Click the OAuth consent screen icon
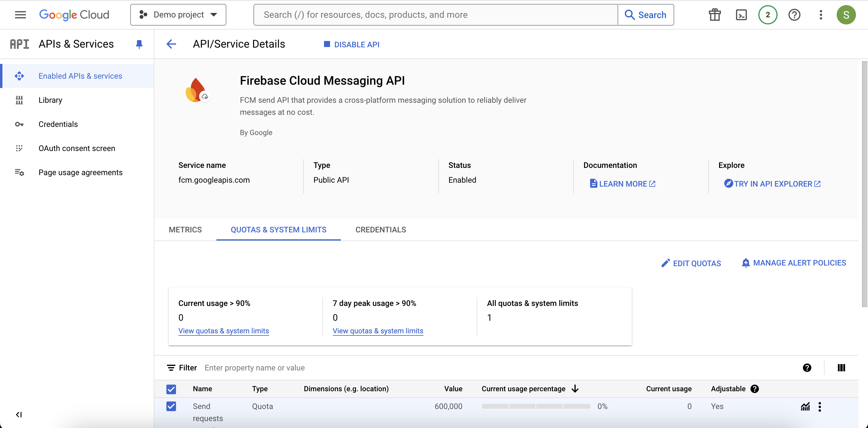This screenshot has width=868, height=428. (19, 148)
